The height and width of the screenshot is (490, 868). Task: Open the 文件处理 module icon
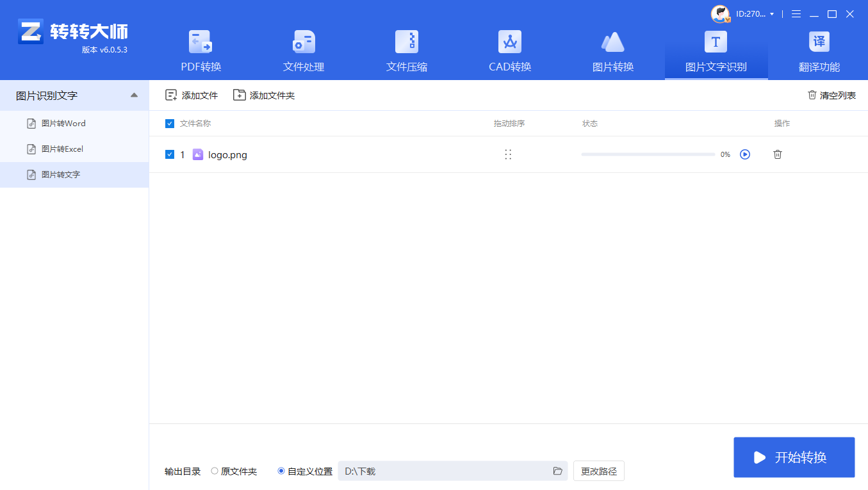point(304,42)
